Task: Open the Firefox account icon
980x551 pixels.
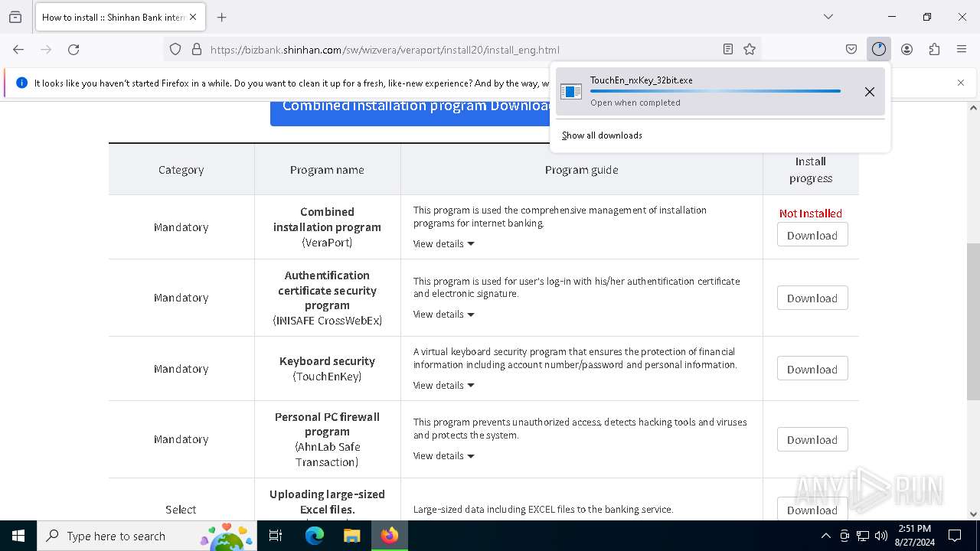Action: [x=906, y=49]
